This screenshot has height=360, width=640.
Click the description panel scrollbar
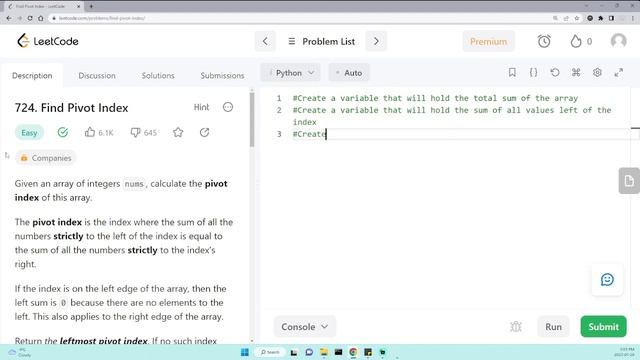tap(252, 120)
